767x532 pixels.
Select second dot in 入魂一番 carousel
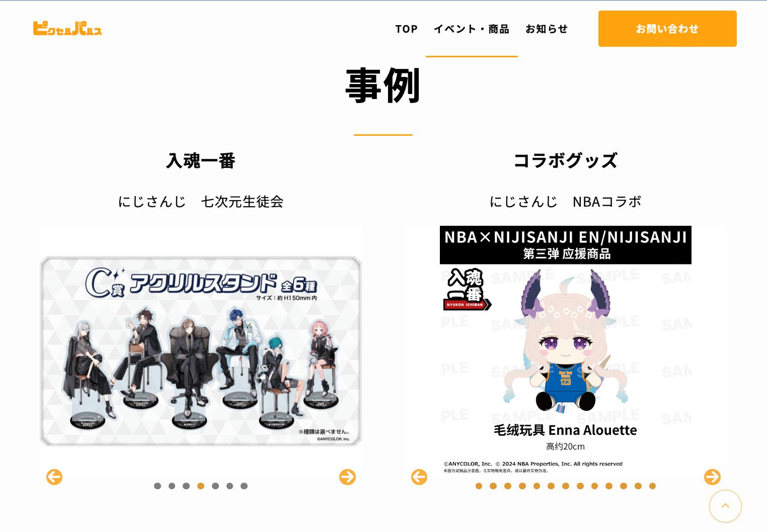(172, 486)
